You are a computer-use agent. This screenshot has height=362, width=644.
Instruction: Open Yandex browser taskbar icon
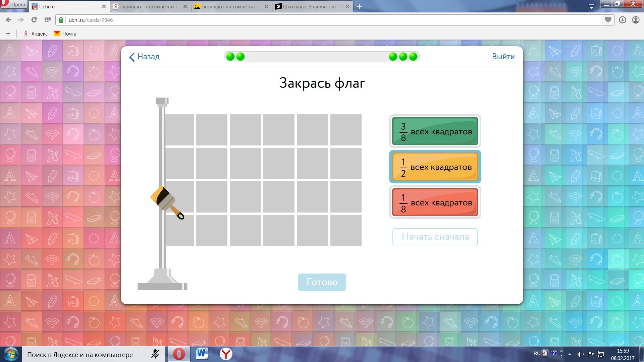[226, 354]
